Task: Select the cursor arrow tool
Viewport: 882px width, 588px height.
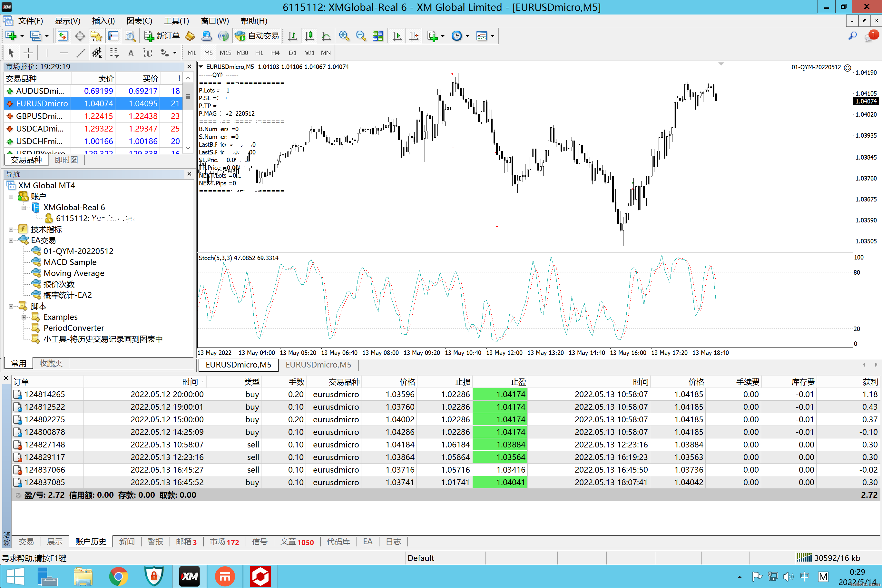Action: 11,53
